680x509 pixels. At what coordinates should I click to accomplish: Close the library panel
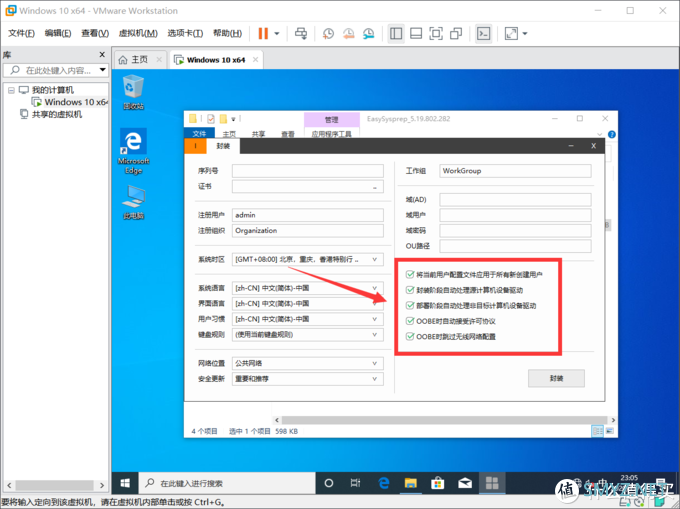pos(102,54)
